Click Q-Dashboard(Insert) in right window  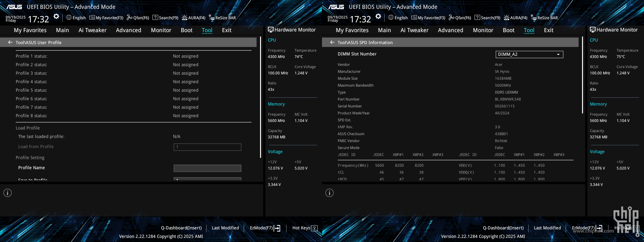coord(503,228)
